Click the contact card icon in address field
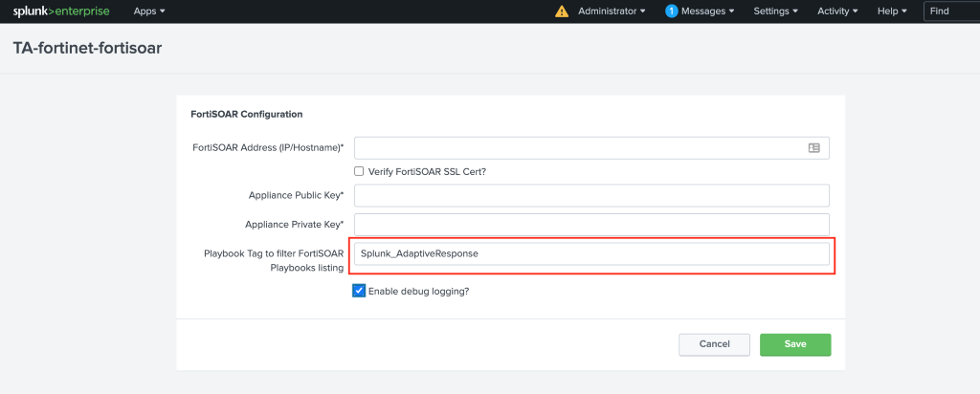This screenshot has height=394, width=980. click(x=813, y=148)
